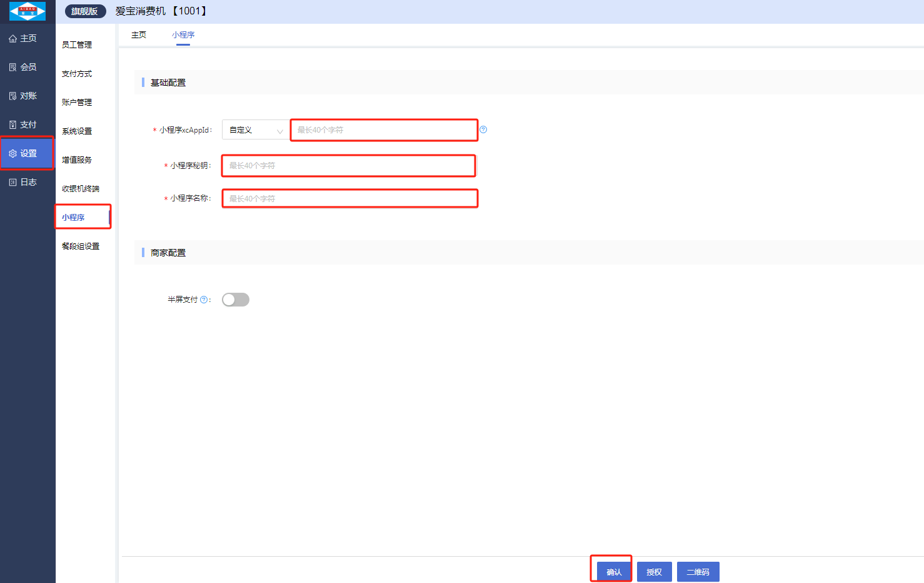Viewport: 924px width, 583px height.
Task: Click help icon next to 半屏支付
Action: tap(203, 300)
